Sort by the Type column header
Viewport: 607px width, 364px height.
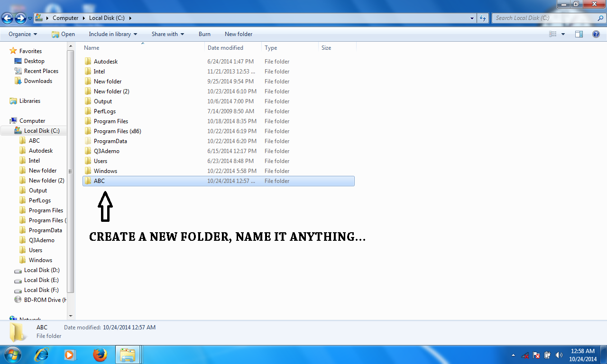click(x=290, y=48)
